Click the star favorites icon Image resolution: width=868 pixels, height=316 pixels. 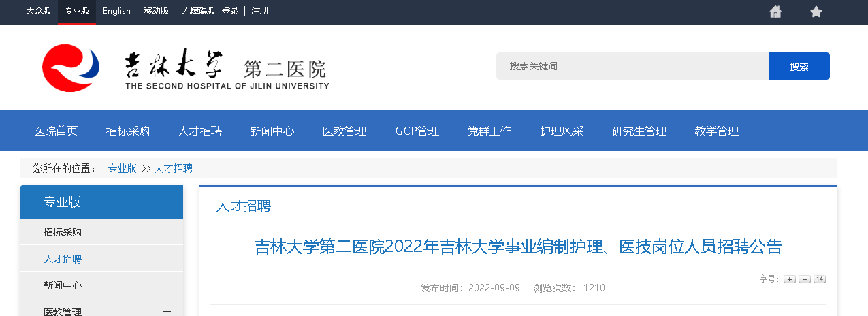tap(816, 12)
